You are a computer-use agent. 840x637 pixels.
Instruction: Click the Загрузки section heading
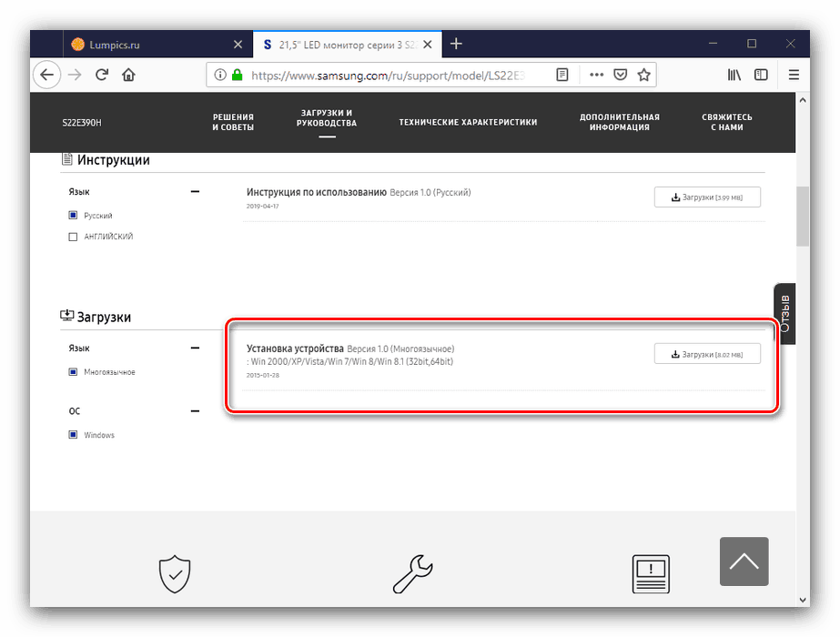click(104, 318)
